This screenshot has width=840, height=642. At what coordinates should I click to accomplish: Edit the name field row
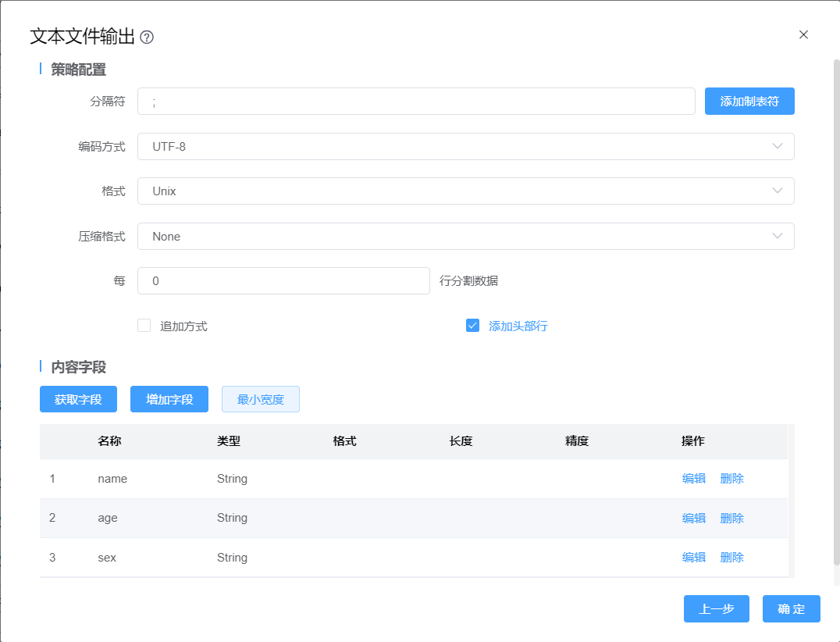click(693, 479)
